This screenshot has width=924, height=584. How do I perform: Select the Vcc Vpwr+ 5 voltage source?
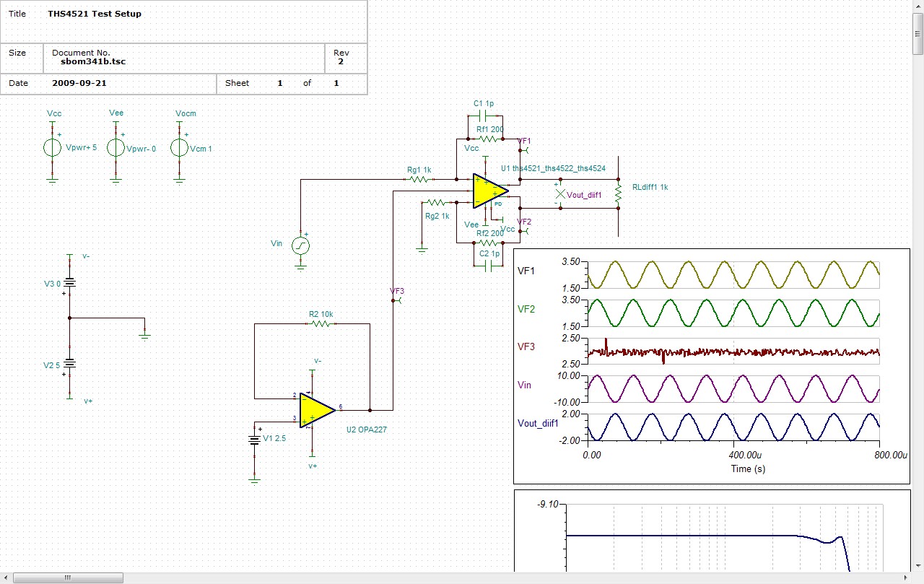click(x=52, y=147)
